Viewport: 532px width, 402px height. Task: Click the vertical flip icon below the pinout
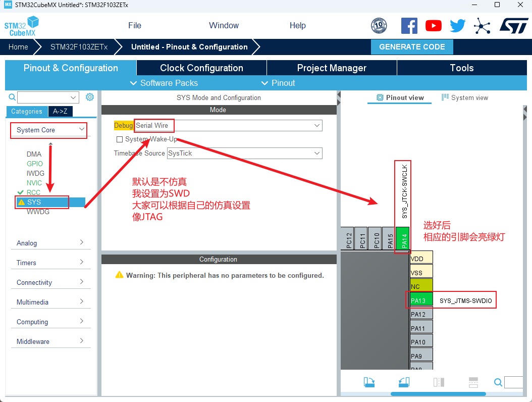coord(473,382)
